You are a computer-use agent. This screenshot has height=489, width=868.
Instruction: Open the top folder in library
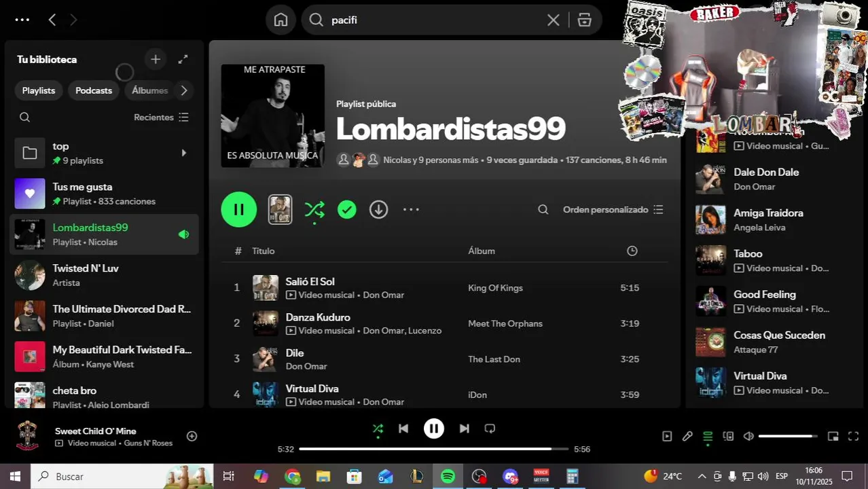tap(104, 153)
